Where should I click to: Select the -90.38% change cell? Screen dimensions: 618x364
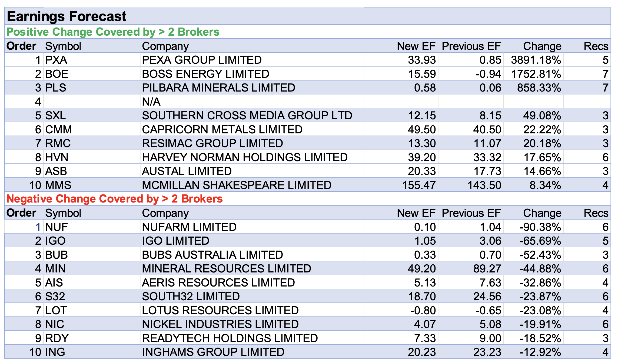click(x=540, y=227)
